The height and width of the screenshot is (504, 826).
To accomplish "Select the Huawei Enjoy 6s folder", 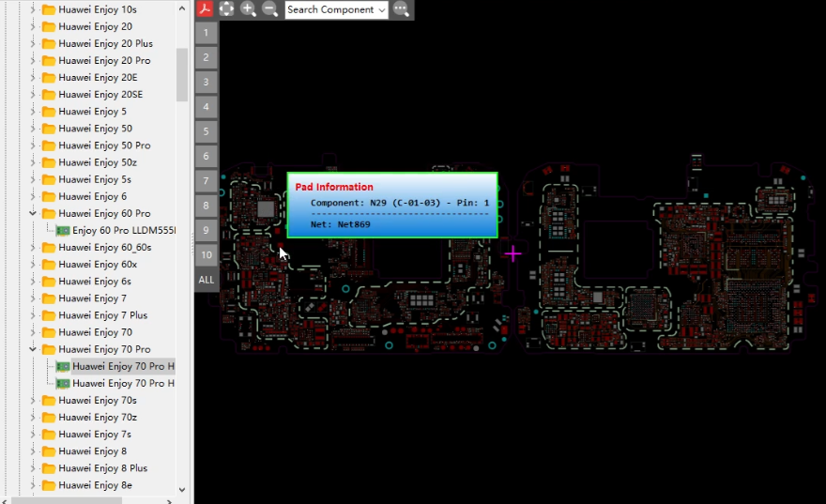I will coord(95,282).
